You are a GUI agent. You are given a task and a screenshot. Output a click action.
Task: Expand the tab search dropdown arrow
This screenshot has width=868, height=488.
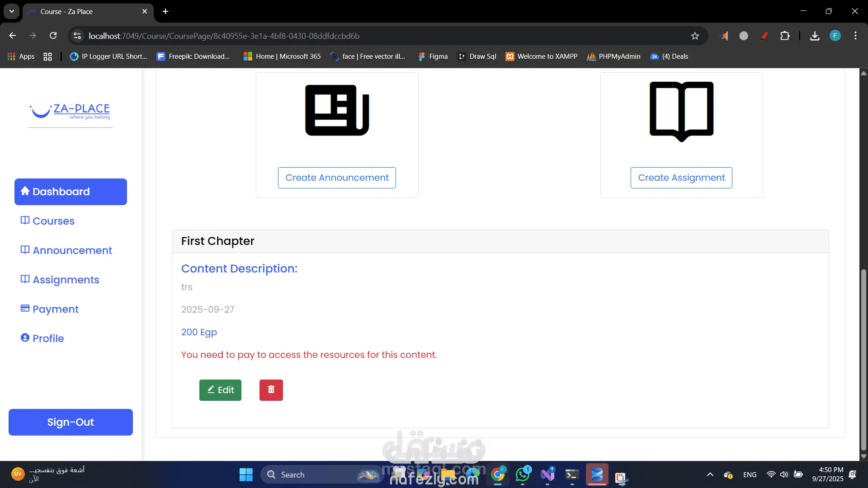12,11
